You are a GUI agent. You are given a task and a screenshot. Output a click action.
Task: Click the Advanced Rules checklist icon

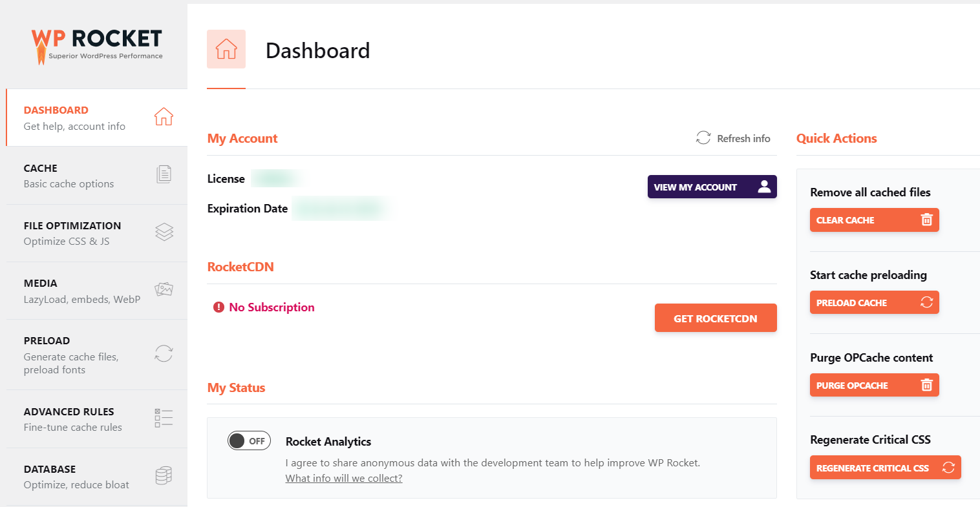tap(164, 418)
